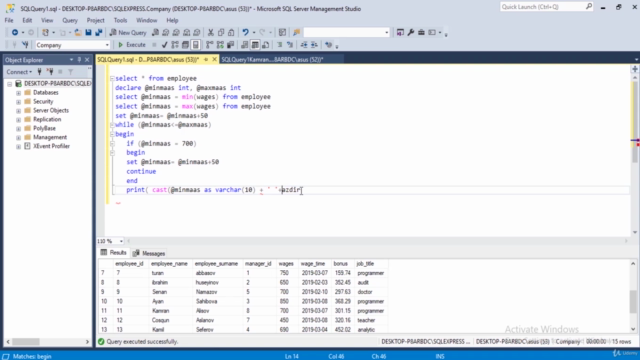Image resolution: width=640 pixels, height=360 pixels.
Task: Open the 110 % zoom dropdown
Action: tap(121, 241)
